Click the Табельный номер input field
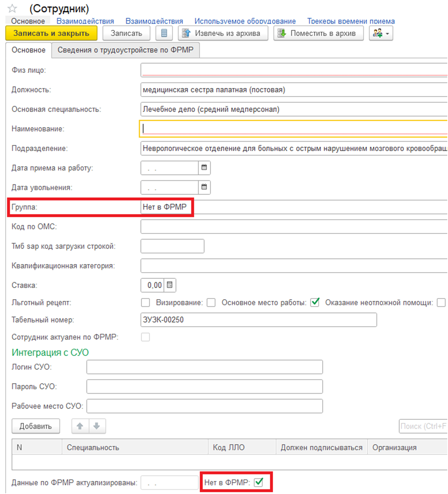The image size is (448, 494). [x=258, y=320]
